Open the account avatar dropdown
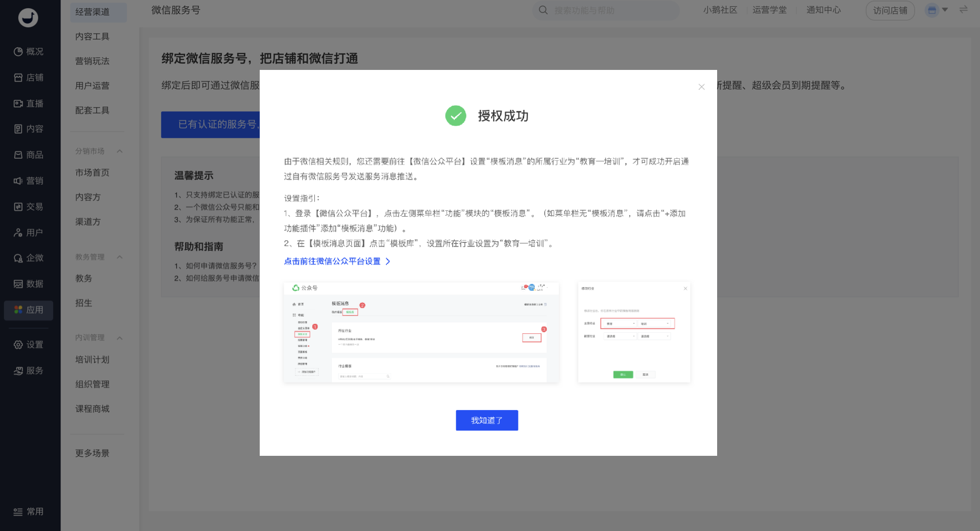980x531 pixels. [x=936, y=10]
